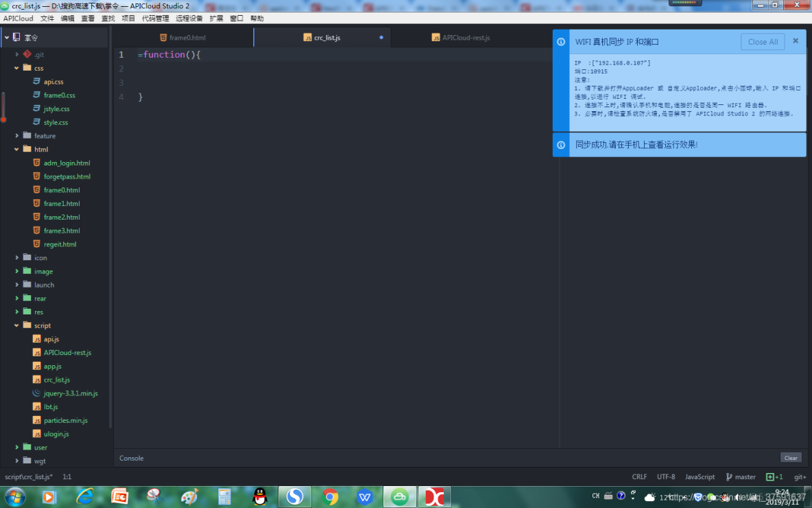The image size is (812, 508).
Task: Expand the image folder
Action: pyautogui.click(x=16, y=271)
